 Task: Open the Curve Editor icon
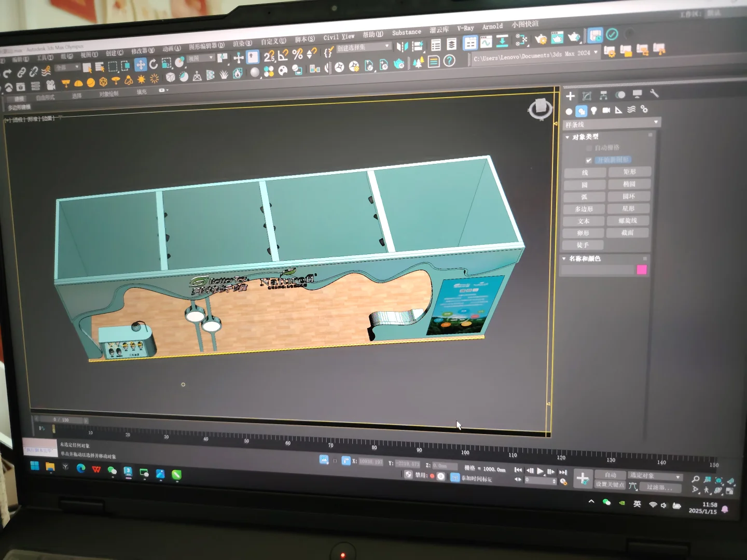486,41
